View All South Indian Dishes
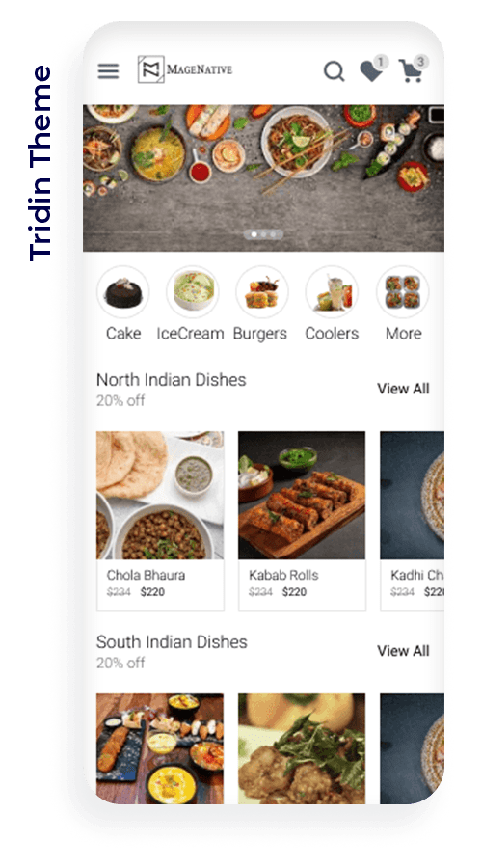The width and height of the screenshot is (482, 868). point(403,651)
